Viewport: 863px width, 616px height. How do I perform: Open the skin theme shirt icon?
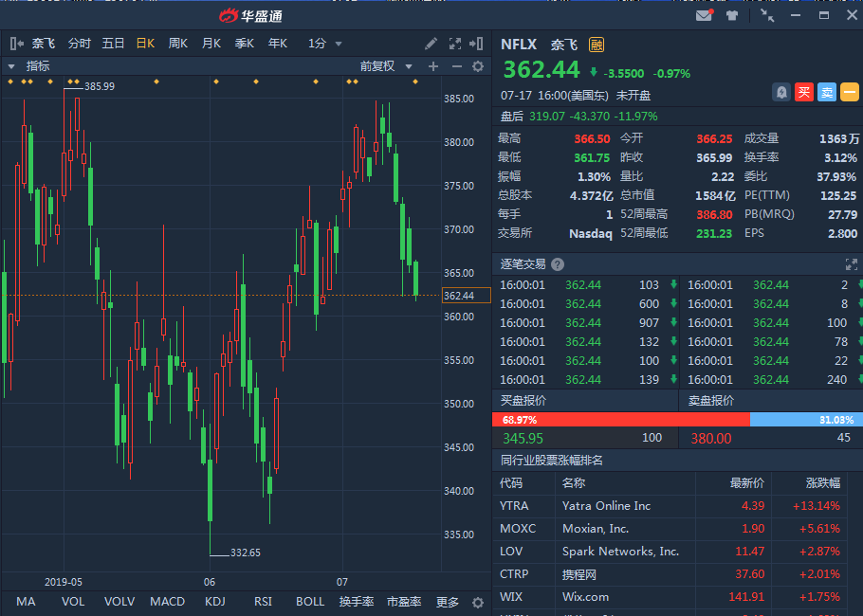(x=732, y=15)
